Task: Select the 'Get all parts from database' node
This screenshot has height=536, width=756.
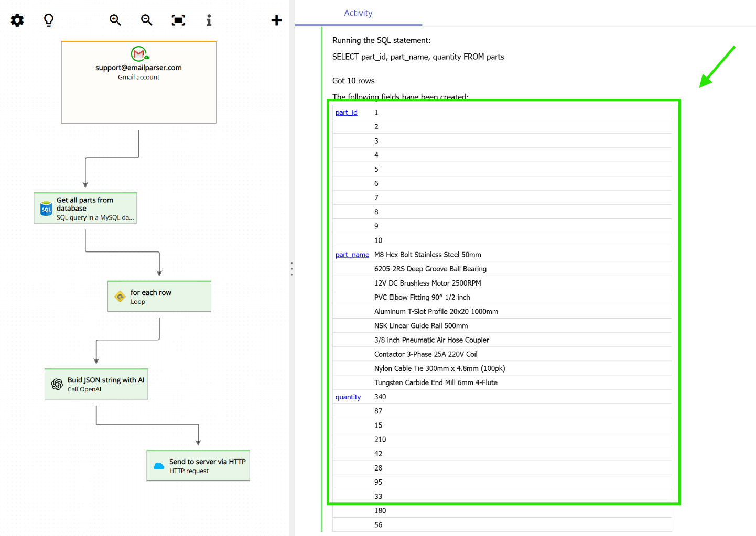Action: coord(85,208)
